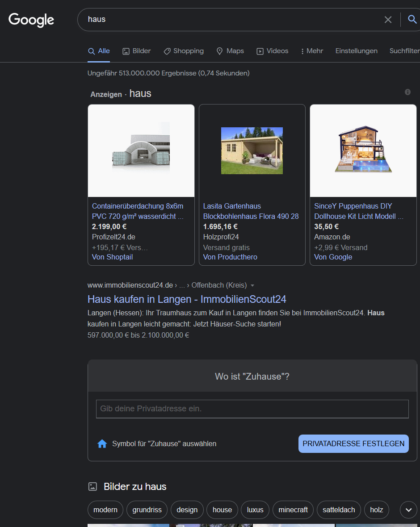Click the Bilder zu haus image icon
Viewport: 420px width, 527px height.
pos(92,487)
